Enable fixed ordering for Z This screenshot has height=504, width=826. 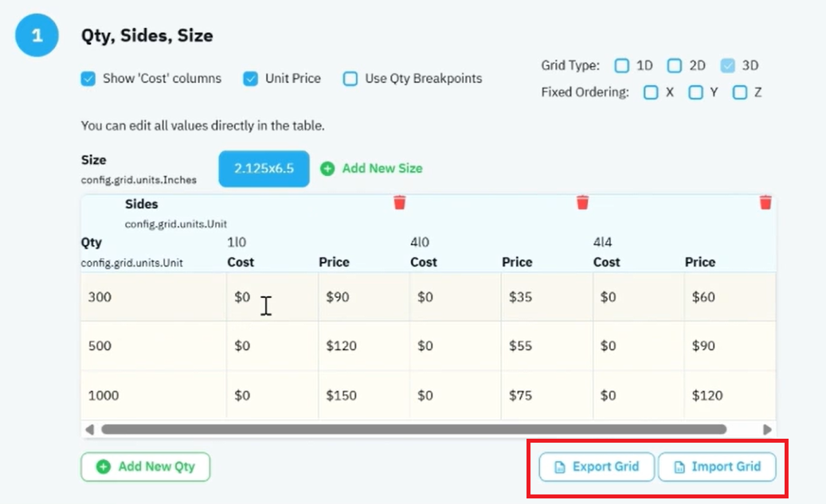pyautogui.click(x=740, y=92)
